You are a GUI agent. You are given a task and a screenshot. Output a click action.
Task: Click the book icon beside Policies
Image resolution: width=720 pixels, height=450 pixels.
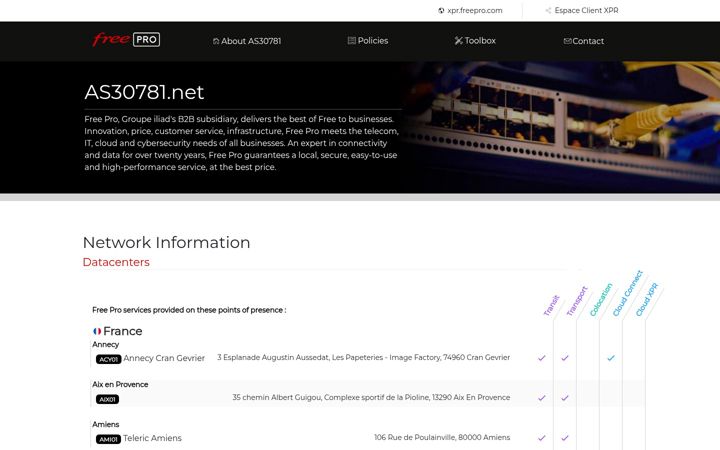pyautogui.click(x=352, y=40)
